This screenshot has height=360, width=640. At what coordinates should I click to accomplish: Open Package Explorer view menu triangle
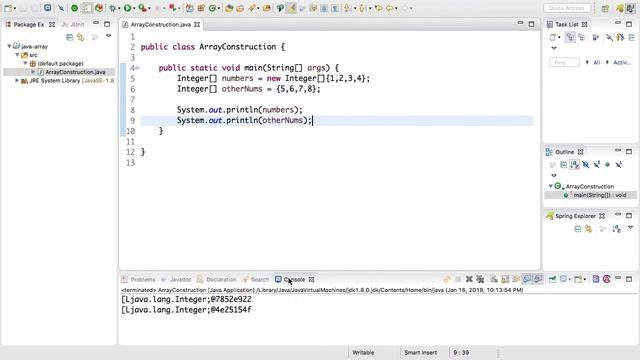(x=109, y=36)
